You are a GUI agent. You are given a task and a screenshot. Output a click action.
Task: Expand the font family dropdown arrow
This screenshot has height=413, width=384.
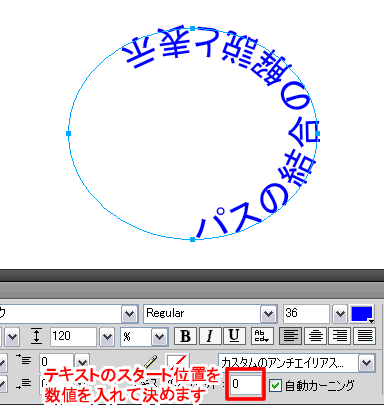(x=130, y=314)
